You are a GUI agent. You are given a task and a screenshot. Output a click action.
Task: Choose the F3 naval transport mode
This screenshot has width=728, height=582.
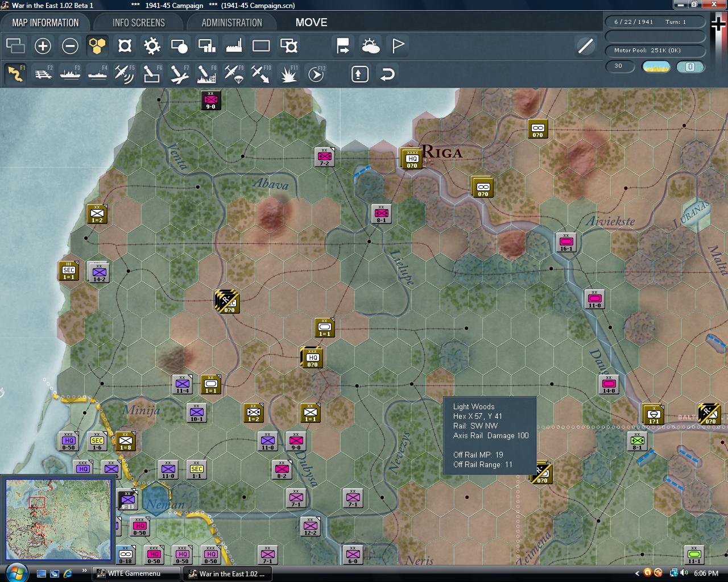pos(71,74)
